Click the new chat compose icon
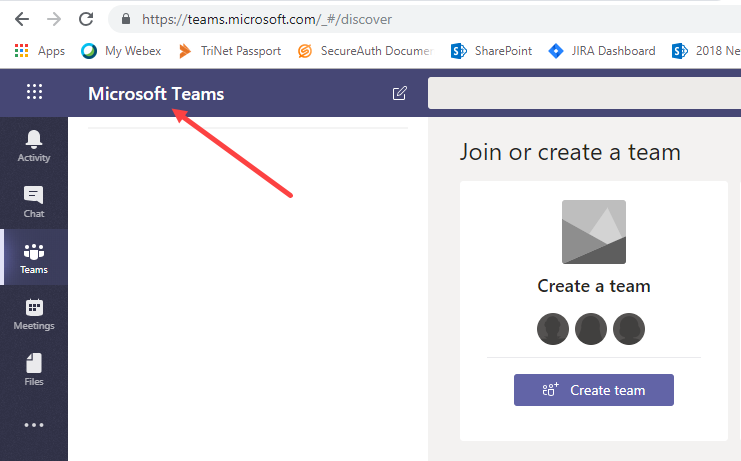This screenshot has height=461, width=741. point(400,93)
